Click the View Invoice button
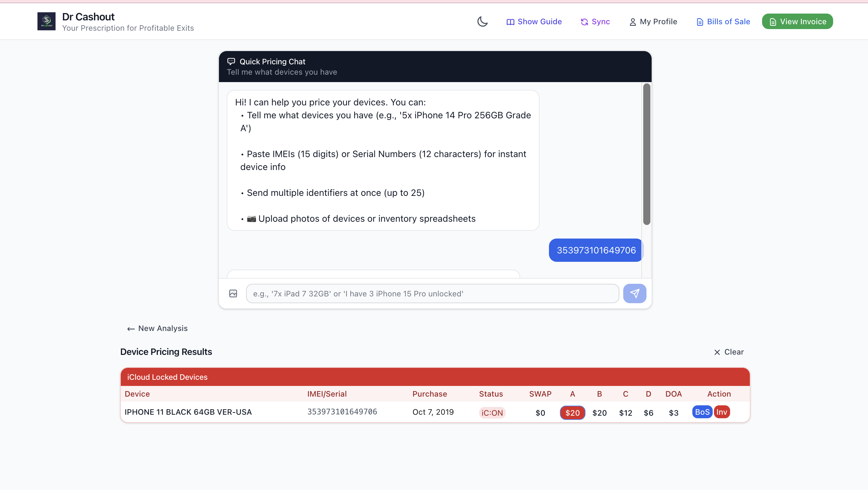Image resolution: width=868 pixels, height=490 pixels. 797,22
